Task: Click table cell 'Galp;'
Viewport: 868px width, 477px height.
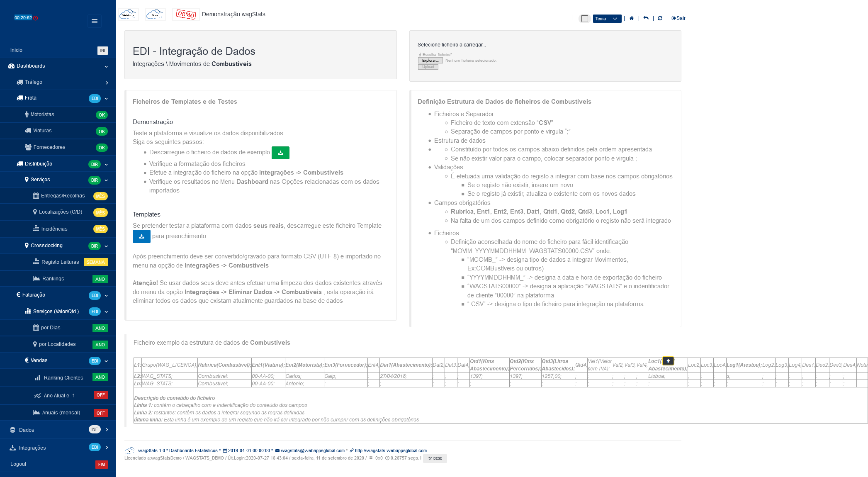Action: (x=345, y=376)
